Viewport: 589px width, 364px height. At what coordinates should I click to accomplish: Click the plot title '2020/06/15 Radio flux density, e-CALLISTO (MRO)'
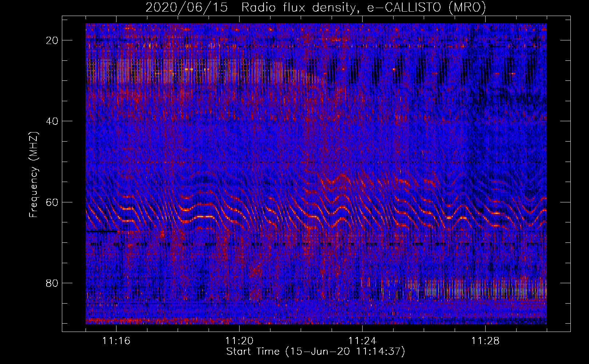tap(316, 7)
